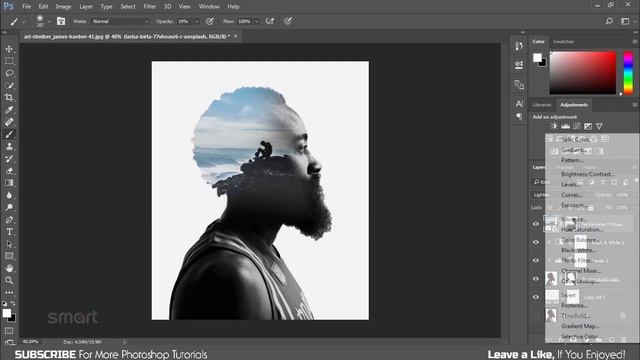Toggle the Brush settings panel button

point(61,21)
